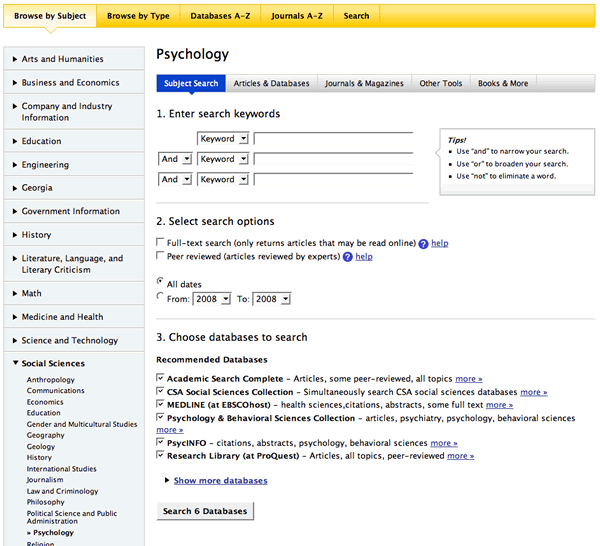Viewport: 600px width, 546px height.
Task: Open second row Keyword field dropdown
Action: click(x=223, y=159)
